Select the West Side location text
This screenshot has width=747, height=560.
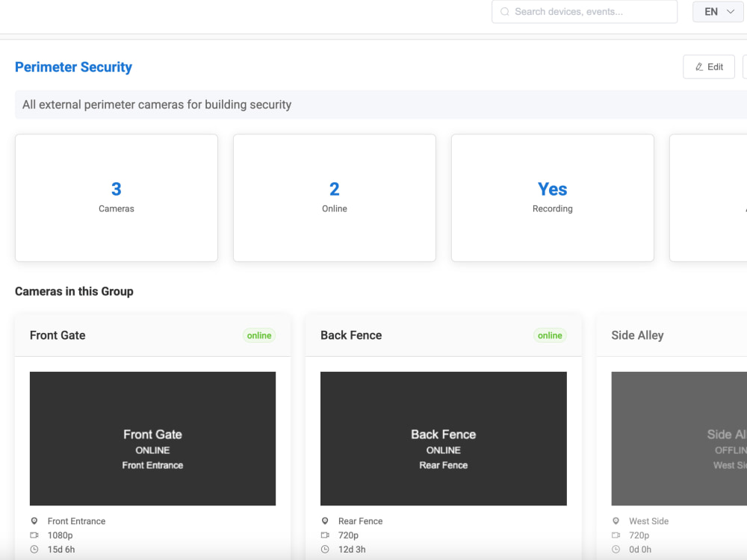(649, 521)
